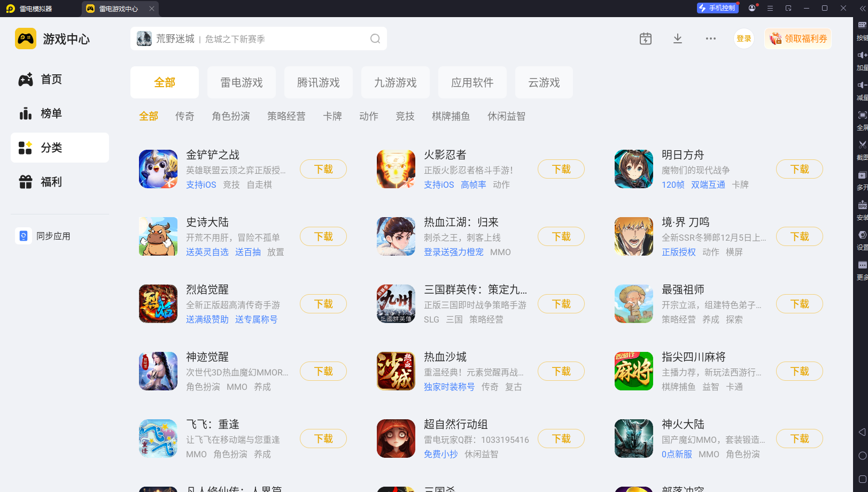
Task: Click the 支持iOS tag under 金铲铲之战
Action: point(201,184)
